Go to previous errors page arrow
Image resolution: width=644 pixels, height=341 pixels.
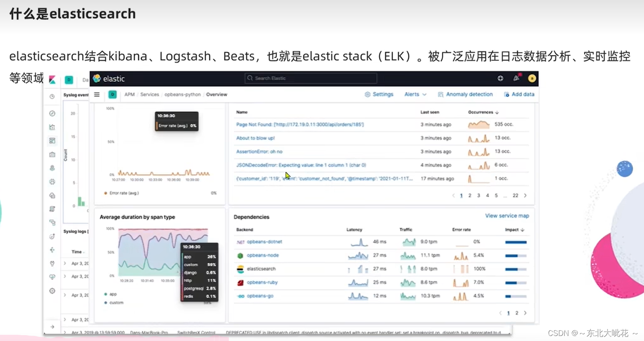tap(453, 195)
